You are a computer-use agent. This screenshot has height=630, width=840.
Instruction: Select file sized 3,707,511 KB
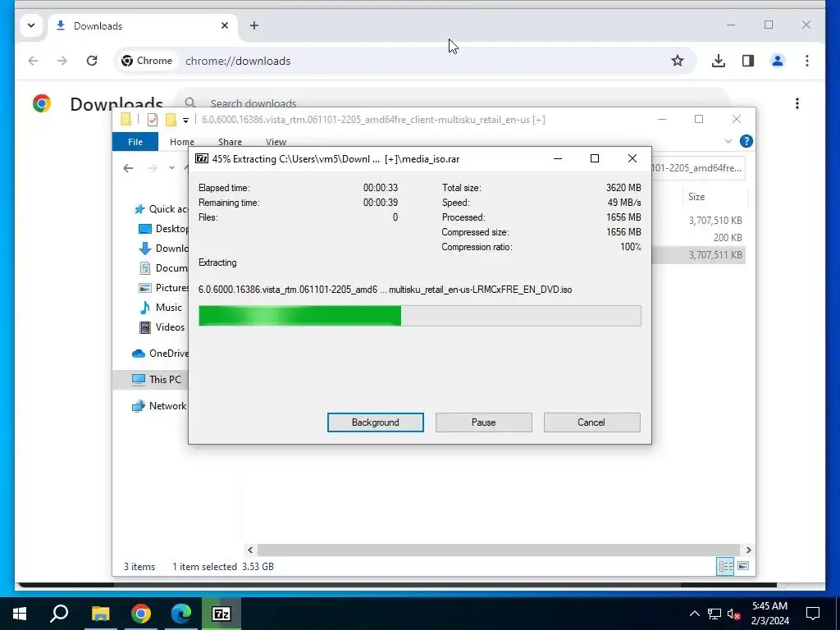click(698, 255)
